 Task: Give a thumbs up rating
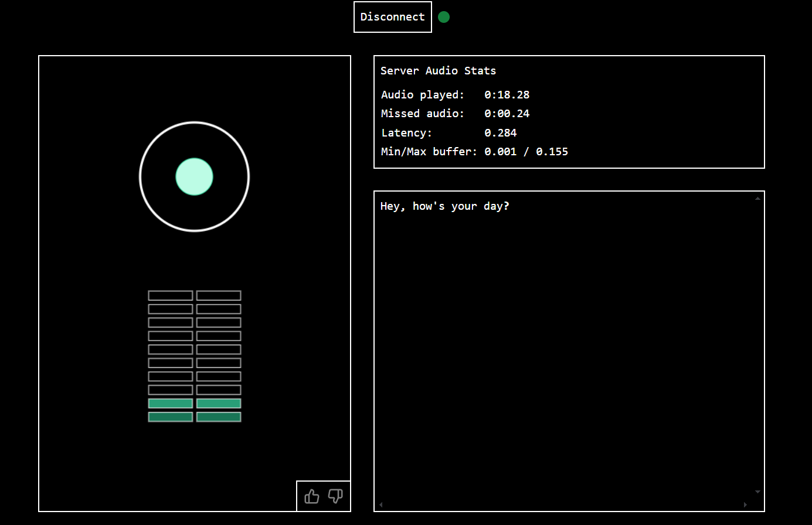pos(312,496)
